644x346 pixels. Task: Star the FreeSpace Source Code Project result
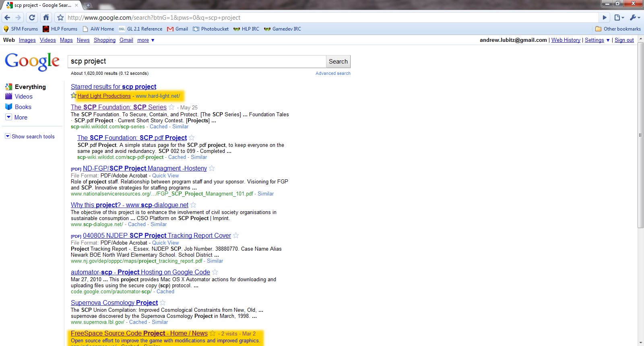213,333
